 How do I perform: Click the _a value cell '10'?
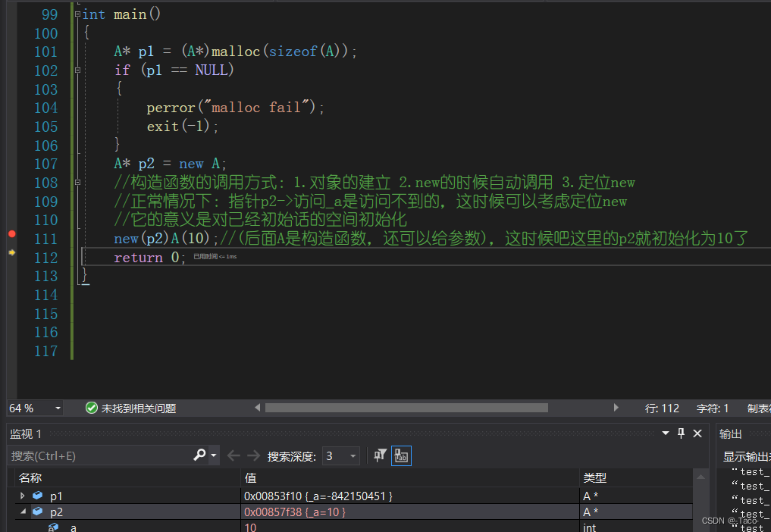click(250, 527)
